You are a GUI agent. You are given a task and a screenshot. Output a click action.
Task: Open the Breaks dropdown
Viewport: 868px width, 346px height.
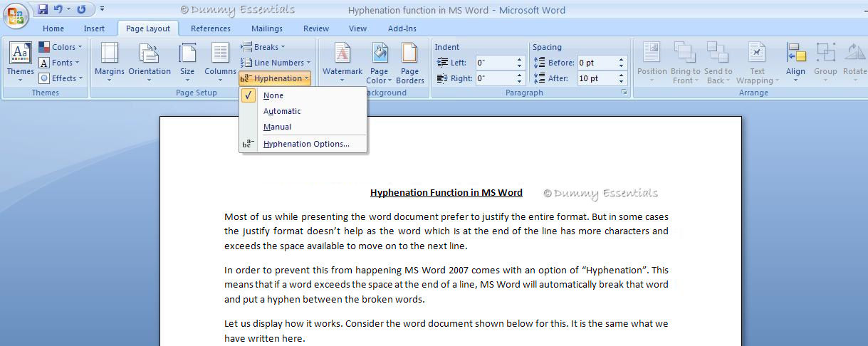(264, 47)
